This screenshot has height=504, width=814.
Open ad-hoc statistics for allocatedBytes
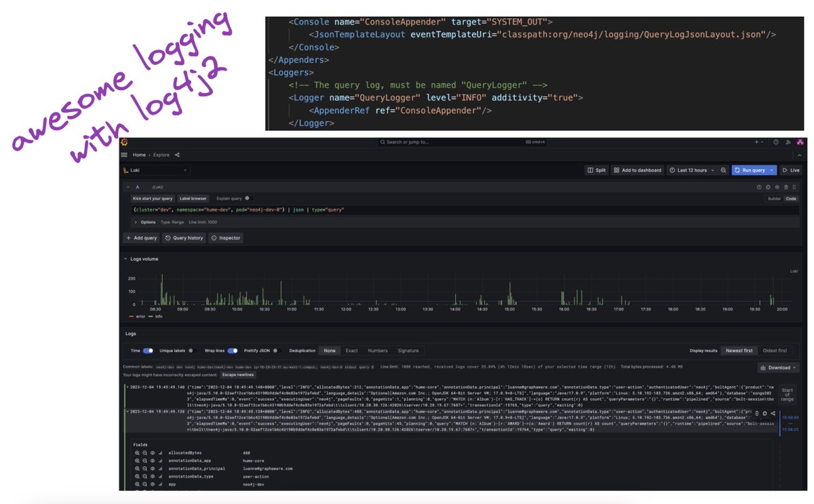coord(160,452)
